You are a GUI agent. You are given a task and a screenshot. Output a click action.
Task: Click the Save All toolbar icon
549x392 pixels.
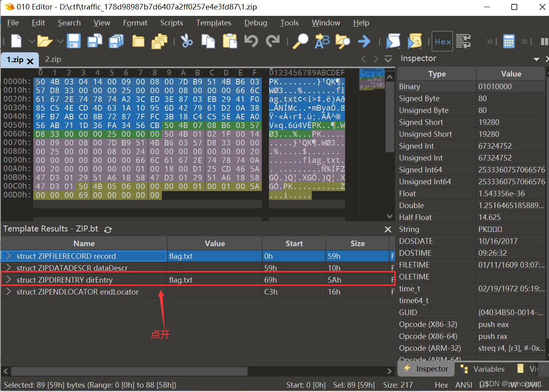[116, 41]
